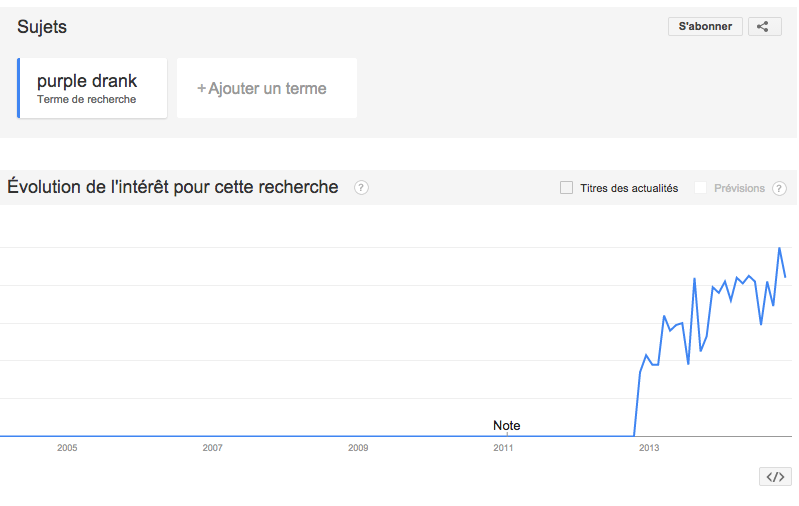
Task: Toggle the Prévisions checkbox
Action: pyautogui.click(x=701, y=188)
